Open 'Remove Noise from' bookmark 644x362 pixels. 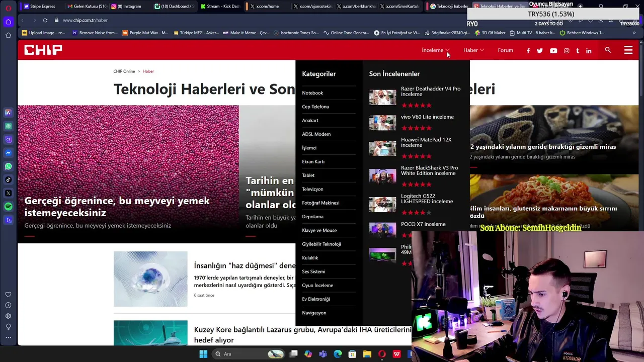click(95, 33)
